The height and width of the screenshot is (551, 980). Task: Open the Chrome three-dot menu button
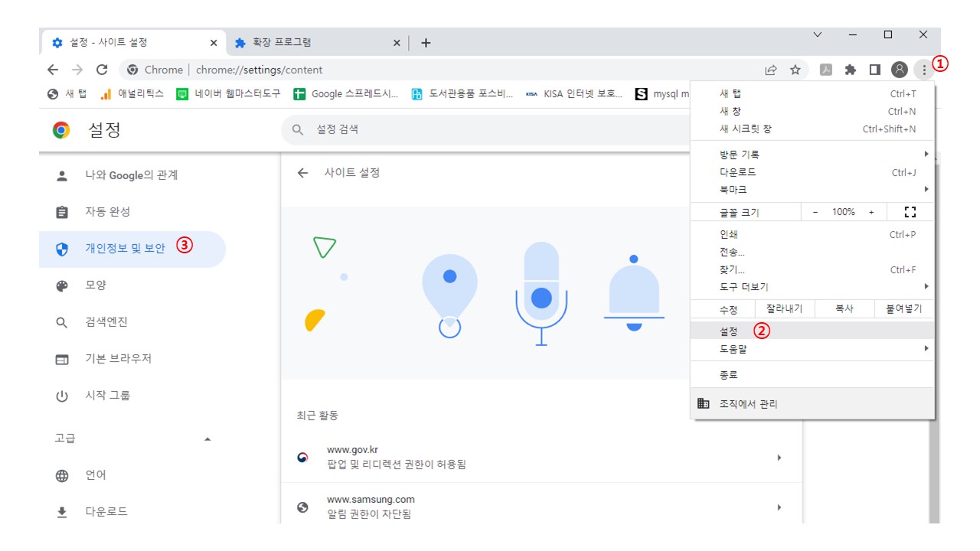pyautogui.click(x=924, y=70)
